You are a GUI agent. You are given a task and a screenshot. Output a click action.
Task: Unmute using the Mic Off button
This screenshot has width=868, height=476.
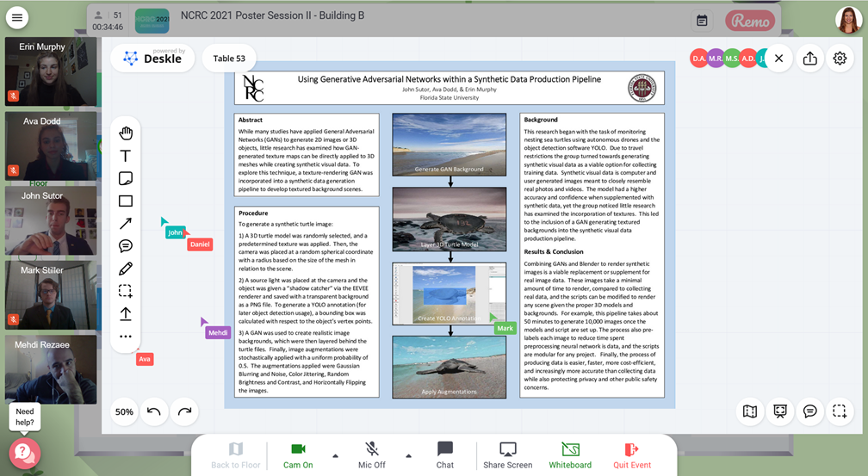(x=372, y=454)
